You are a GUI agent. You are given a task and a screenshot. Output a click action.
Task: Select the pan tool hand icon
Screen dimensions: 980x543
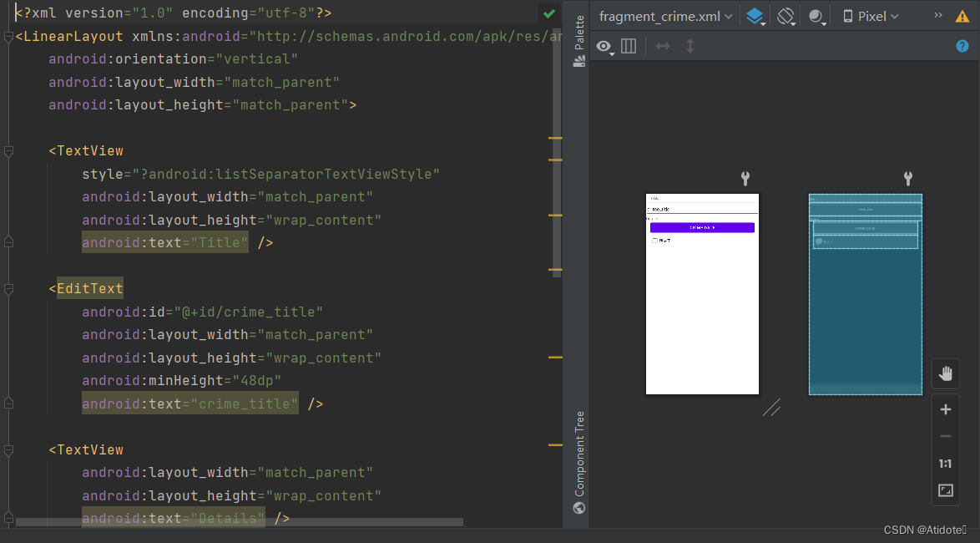(945, 373)
